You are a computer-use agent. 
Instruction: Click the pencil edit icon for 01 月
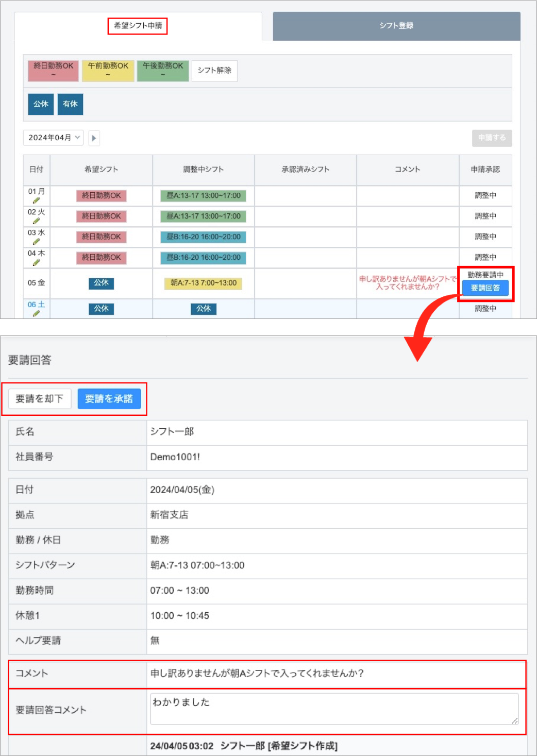(x=36, y=200)
